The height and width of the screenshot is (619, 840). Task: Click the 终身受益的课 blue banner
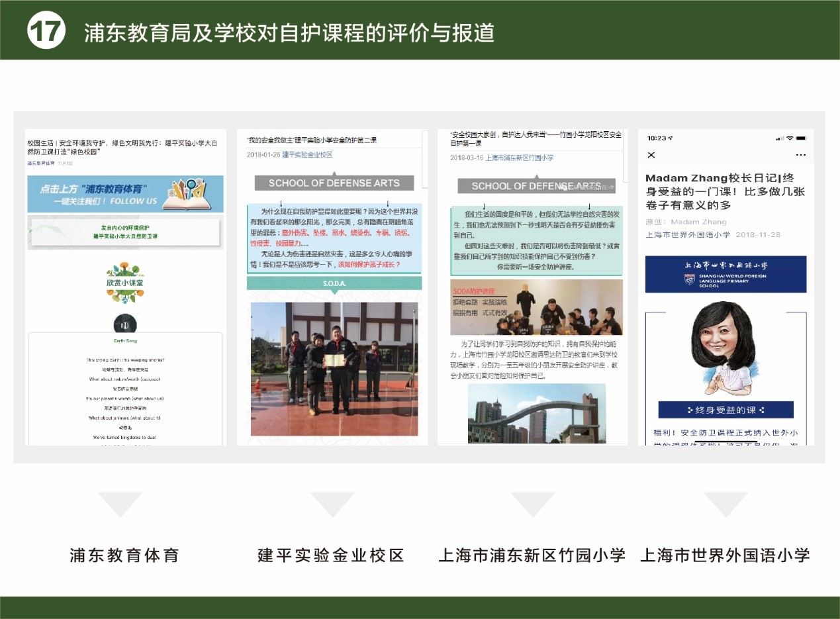725,410
